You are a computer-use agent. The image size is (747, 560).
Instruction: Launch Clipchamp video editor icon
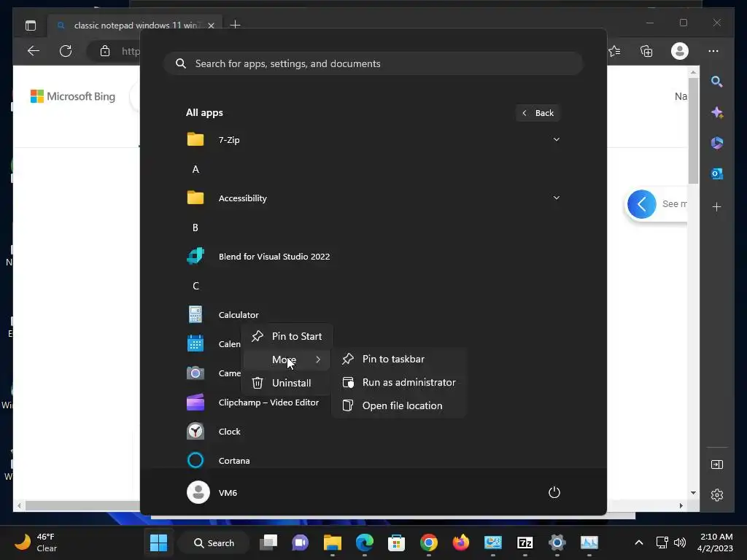click(196, 402)
